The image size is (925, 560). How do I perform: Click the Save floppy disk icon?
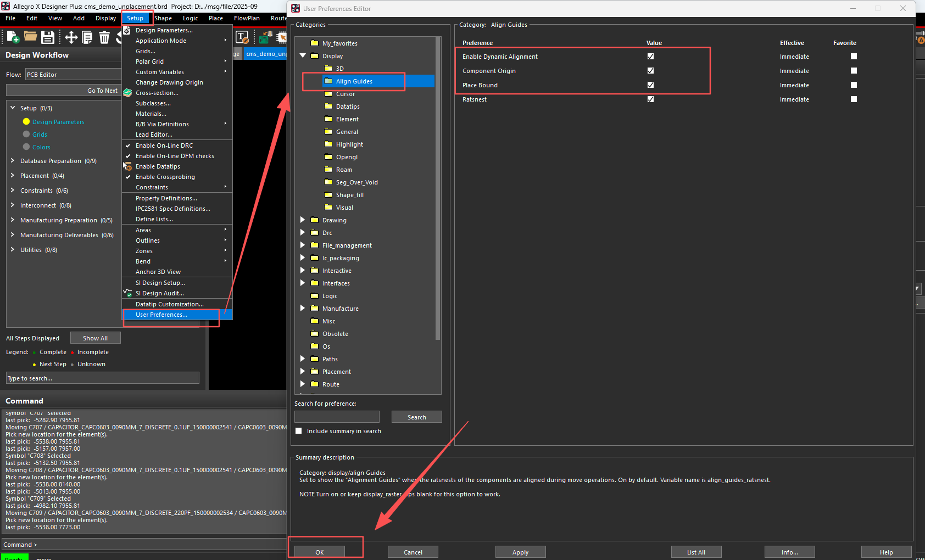click(48, 37)
